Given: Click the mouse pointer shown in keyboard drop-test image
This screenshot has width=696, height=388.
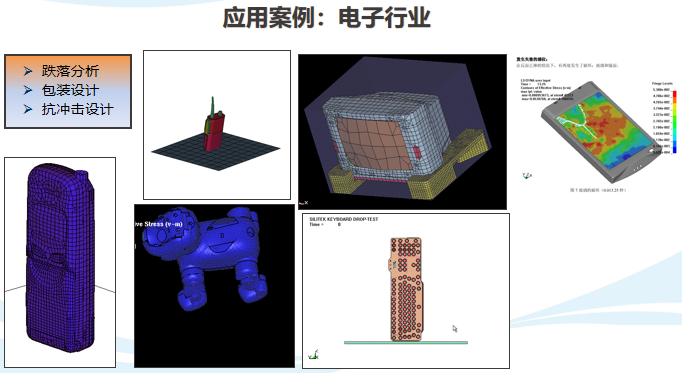Looking at the screenshot, I should click(455, 329).
